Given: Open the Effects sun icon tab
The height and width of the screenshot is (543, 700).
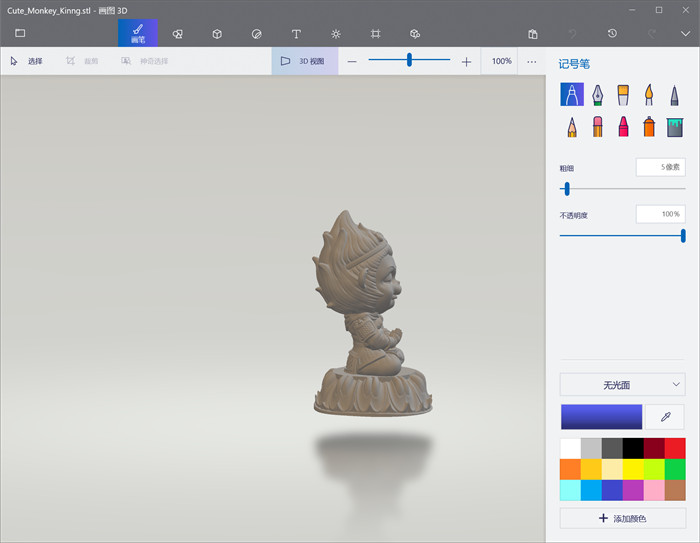Looking at the screenshot, I should [x=336, y=34].
